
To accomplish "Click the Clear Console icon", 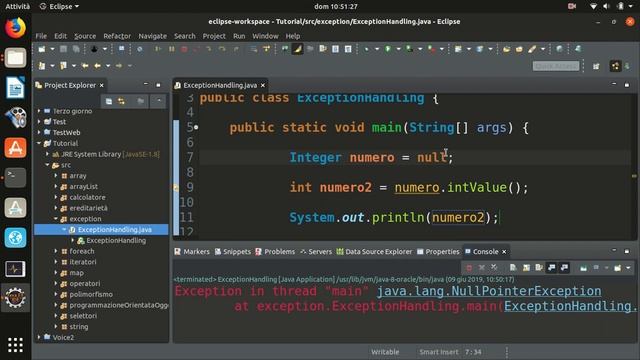I will 513,268.
